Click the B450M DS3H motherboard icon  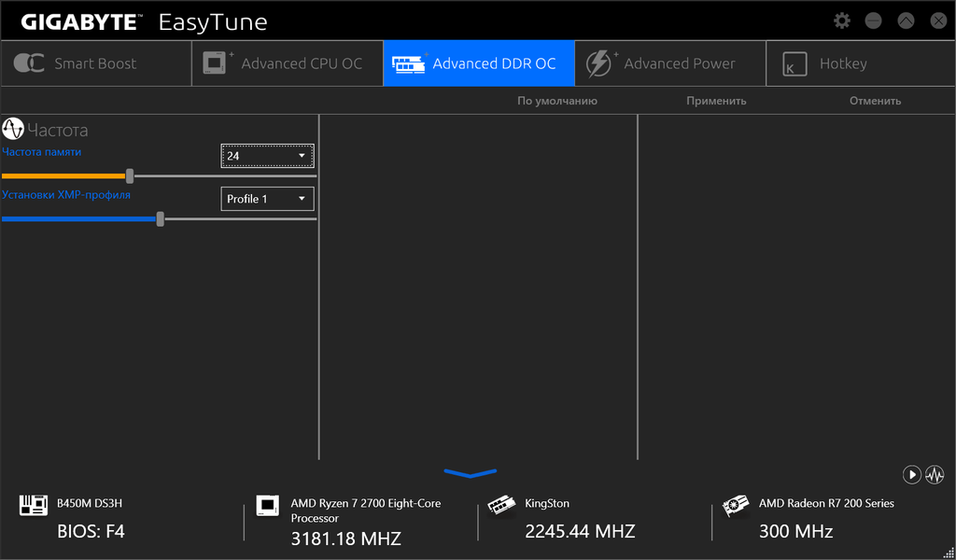click(x=34, y=505)
